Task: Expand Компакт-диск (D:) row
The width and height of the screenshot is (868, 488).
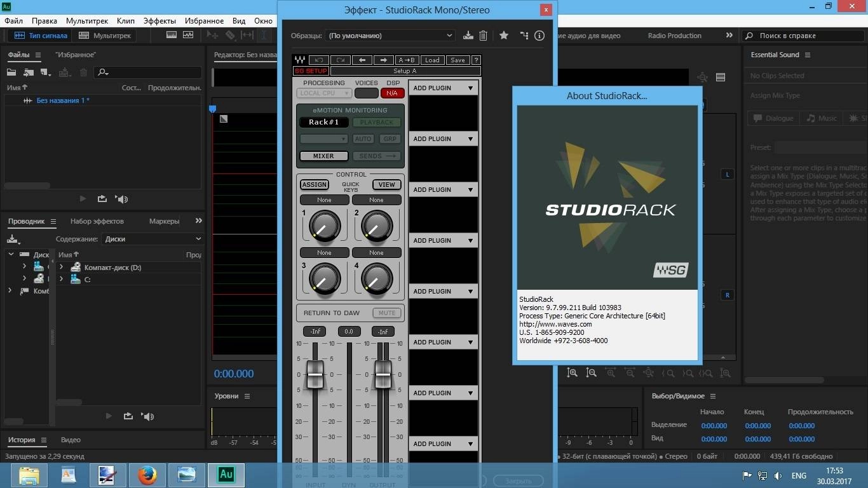Action: click(62, 268)
